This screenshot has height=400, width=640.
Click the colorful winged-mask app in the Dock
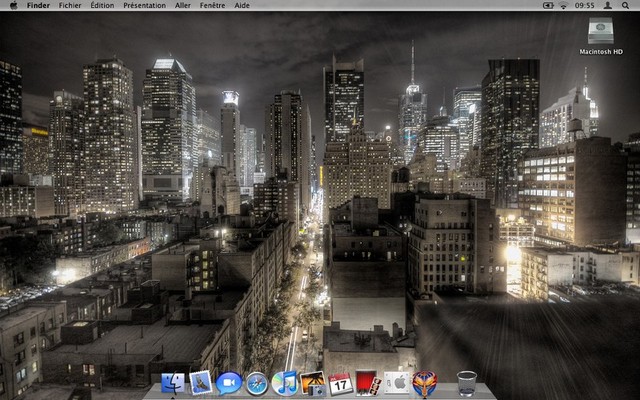pos(424,384)
